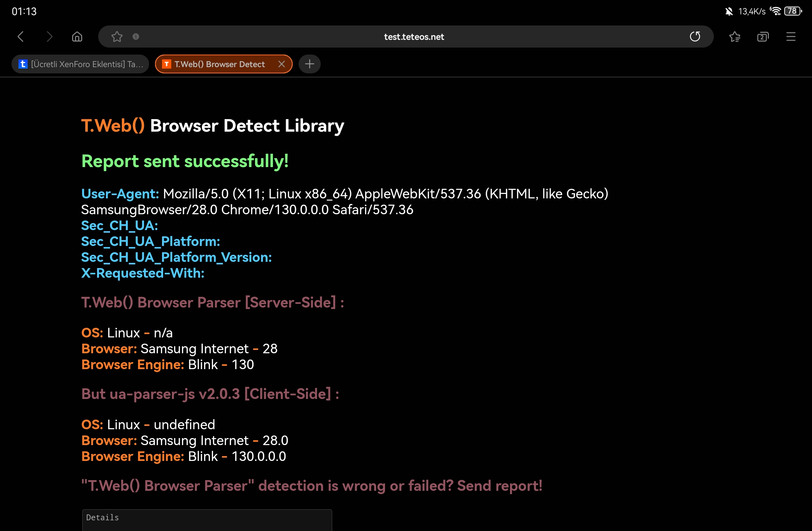Open the browser hamburger menu
This screenshot has height=531, width=812.
791,37
